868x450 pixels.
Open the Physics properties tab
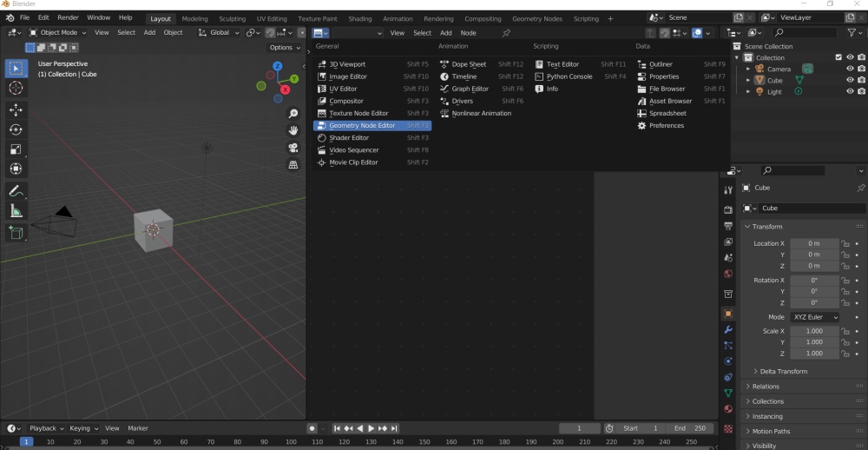(728, 361)
